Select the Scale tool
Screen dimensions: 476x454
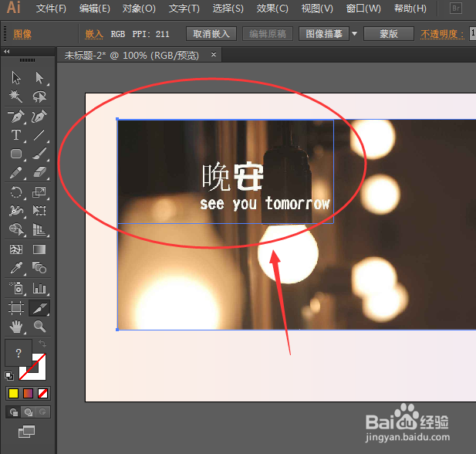tap(39, 192)
